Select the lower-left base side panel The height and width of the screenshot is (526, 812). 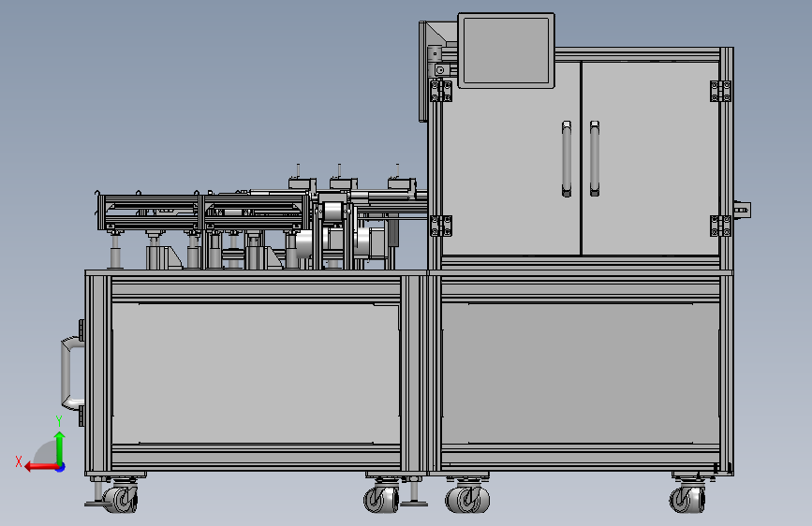256,373
